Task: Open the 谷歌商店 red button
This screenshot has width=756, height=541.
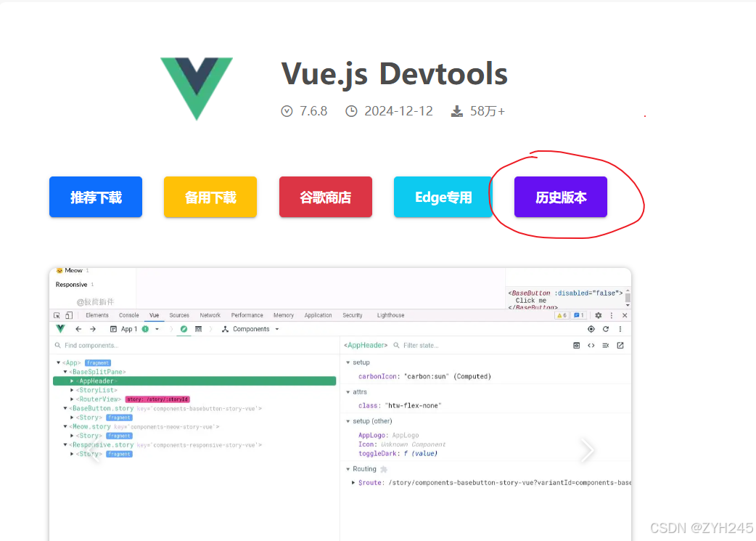Action: pyautogui.click(x=326, y=197)
